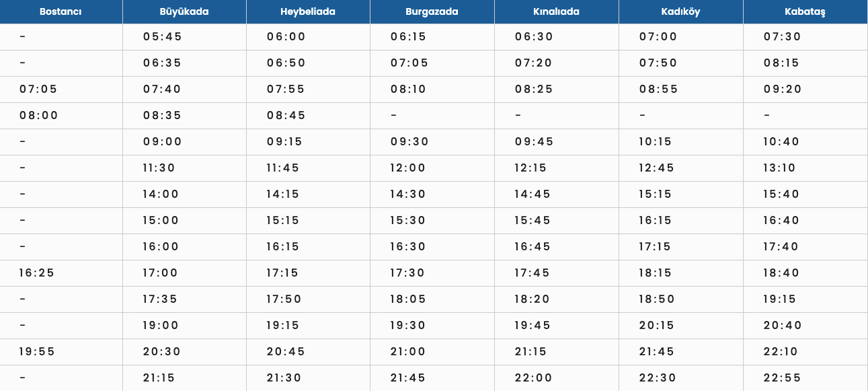Click the Büyükada column header
Screen dimensions: 868x391
pos(184,11)
